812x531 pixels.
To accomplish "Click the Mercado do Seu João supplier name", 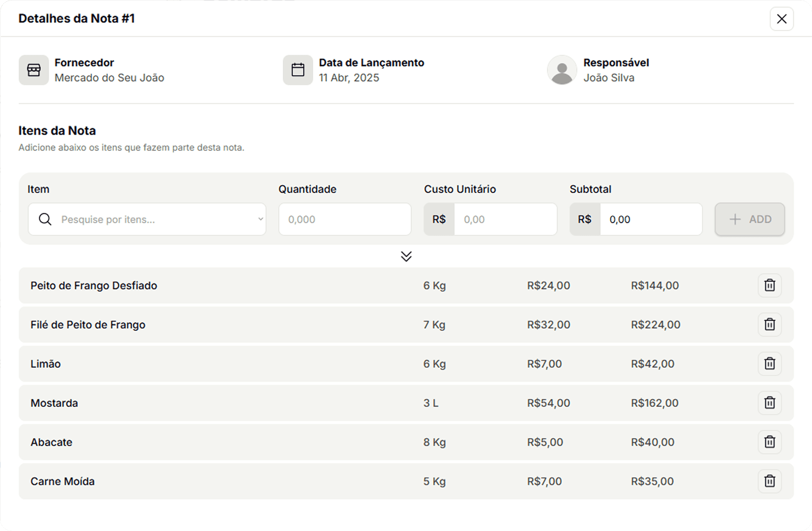I will coord(109,78).
